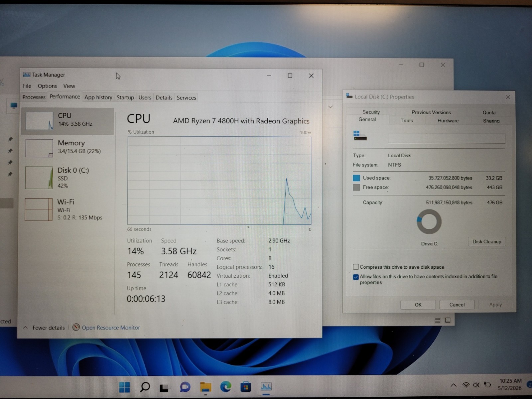Switch to the App history tab

coord(98,97)
